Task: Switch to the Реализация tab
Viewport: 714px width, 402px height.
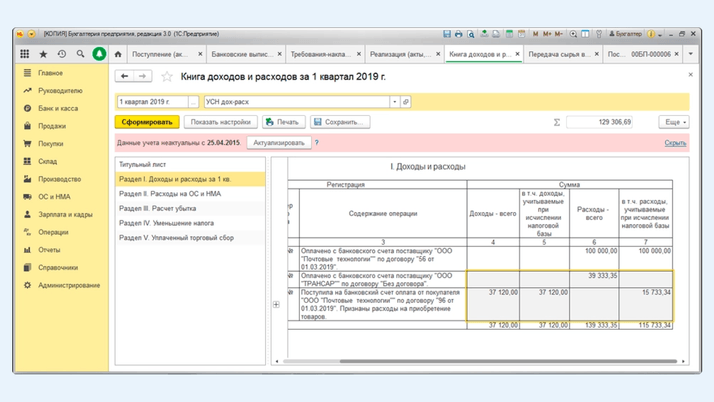Action: (x=398, y=54)
